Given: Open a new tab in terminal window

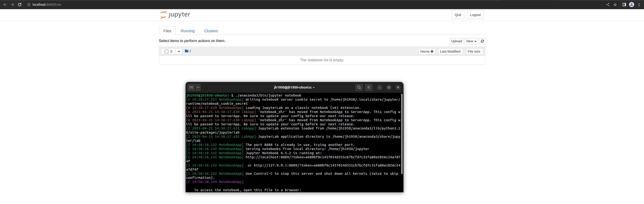Looking at the screenshot, I should pos(191,87).
